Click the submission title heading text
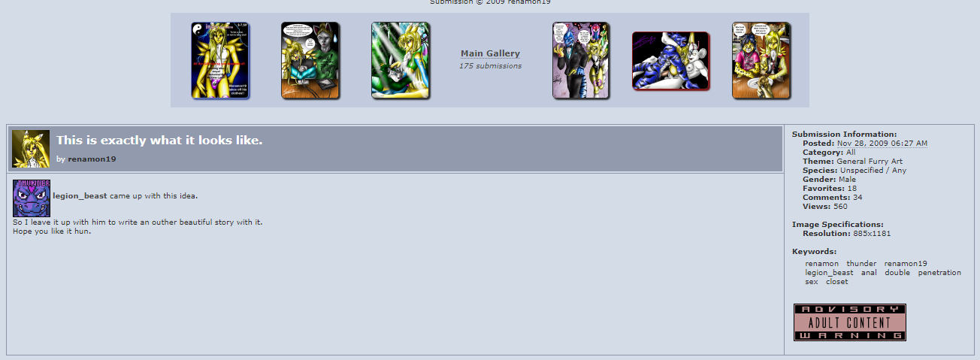Screen dimensions: 980x360 click(x=159, y=141)
